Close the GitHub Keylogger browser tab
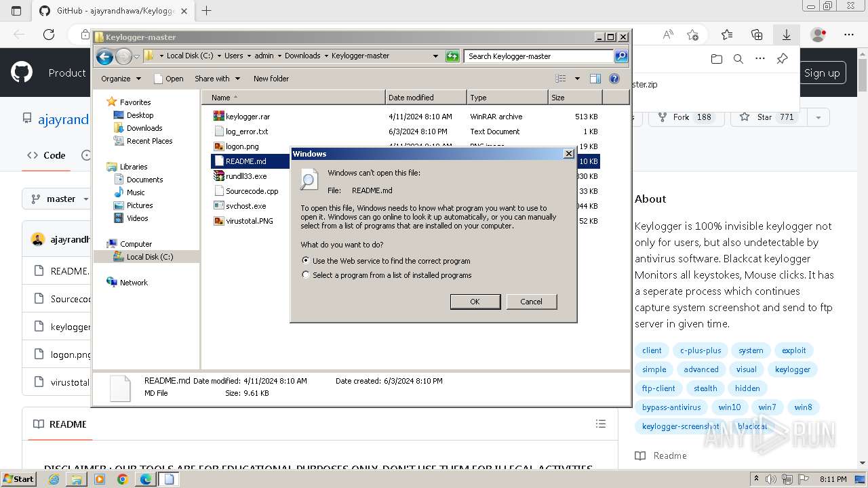This screenshot has height=488, width=868. pyautogui.click(x=184, y=11)
